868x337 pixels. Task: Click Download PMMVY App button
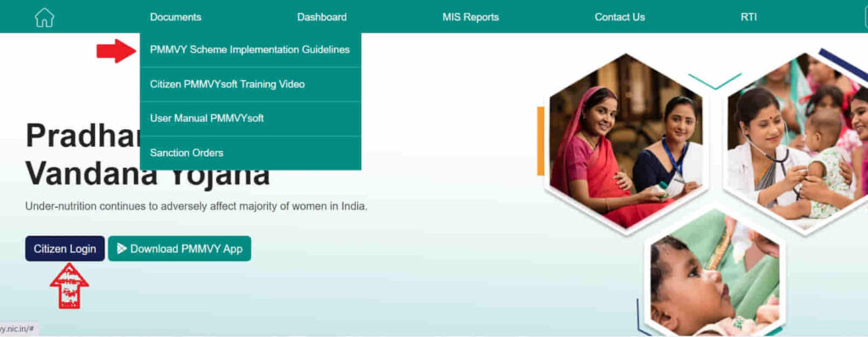[x=180, y=249]
